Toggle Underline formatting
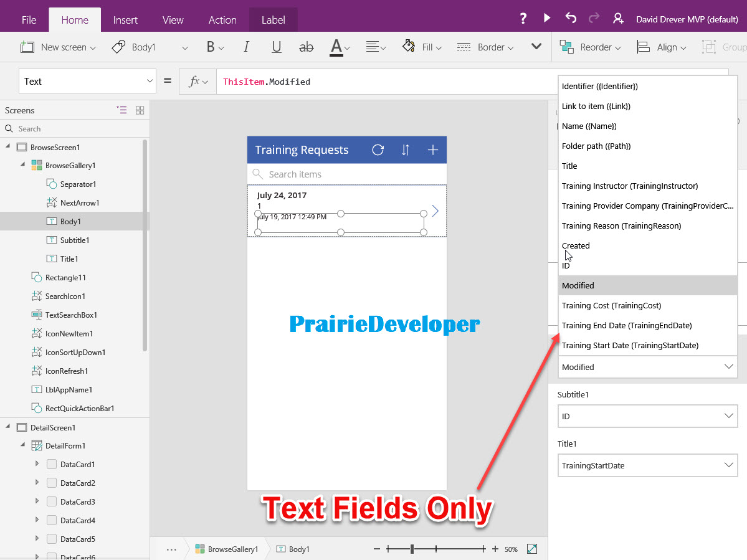This screenshot has height=560, width=747. point(277,47)
